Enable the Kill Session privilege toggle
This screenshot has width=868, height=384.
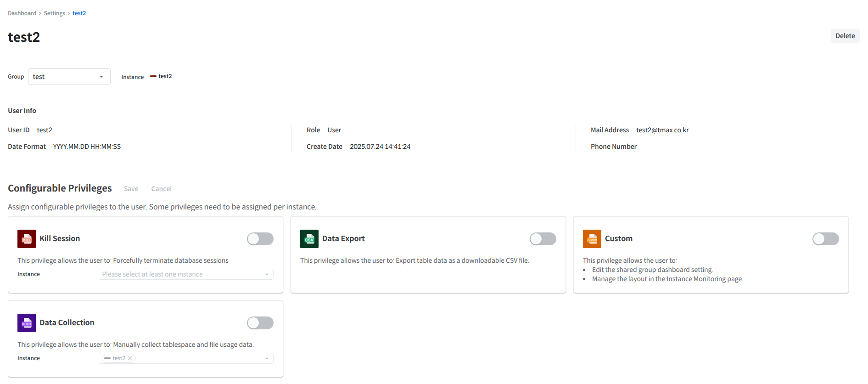click(x=260, y=239)
